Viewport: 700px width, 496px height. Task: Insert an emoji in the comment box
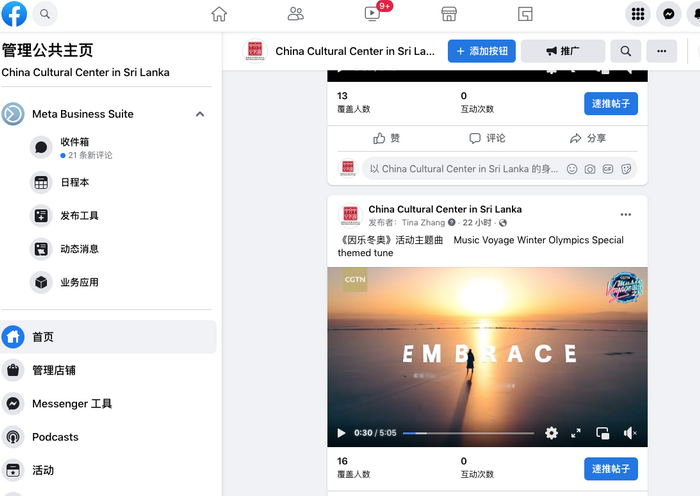(572, 169)
